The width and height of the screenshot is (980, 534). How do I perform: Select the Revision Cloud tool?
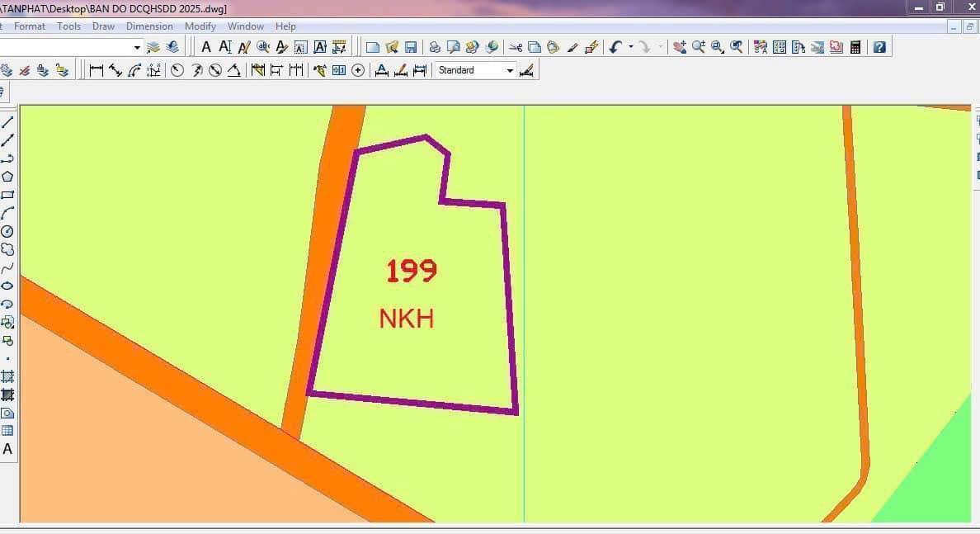(x=7, y=249)
